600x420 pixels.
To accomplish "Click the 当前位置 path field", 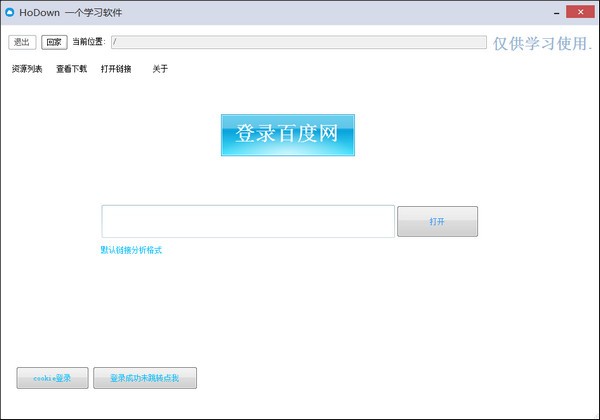I will coord(300,42).
